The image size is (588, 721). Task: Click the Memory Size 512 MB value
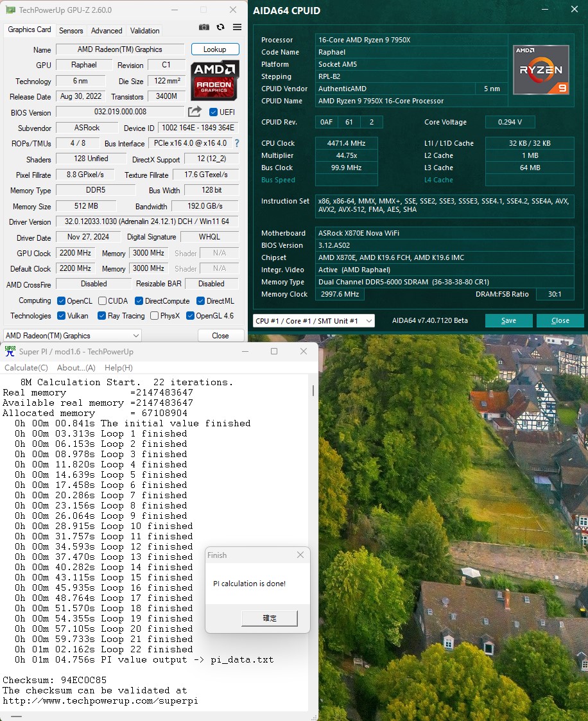tap(87, 206)
